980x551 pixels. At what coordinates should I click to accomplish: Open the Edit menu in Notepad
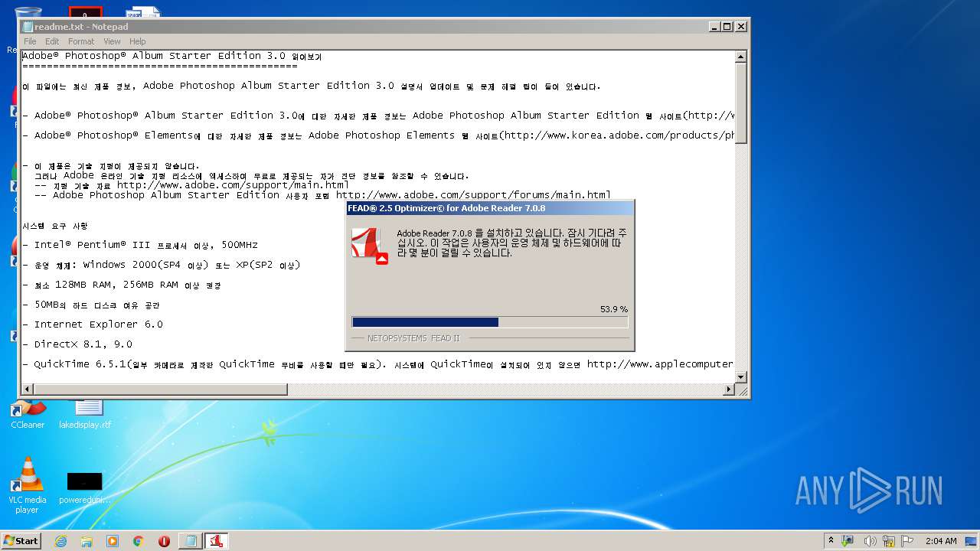click(52, 41)
